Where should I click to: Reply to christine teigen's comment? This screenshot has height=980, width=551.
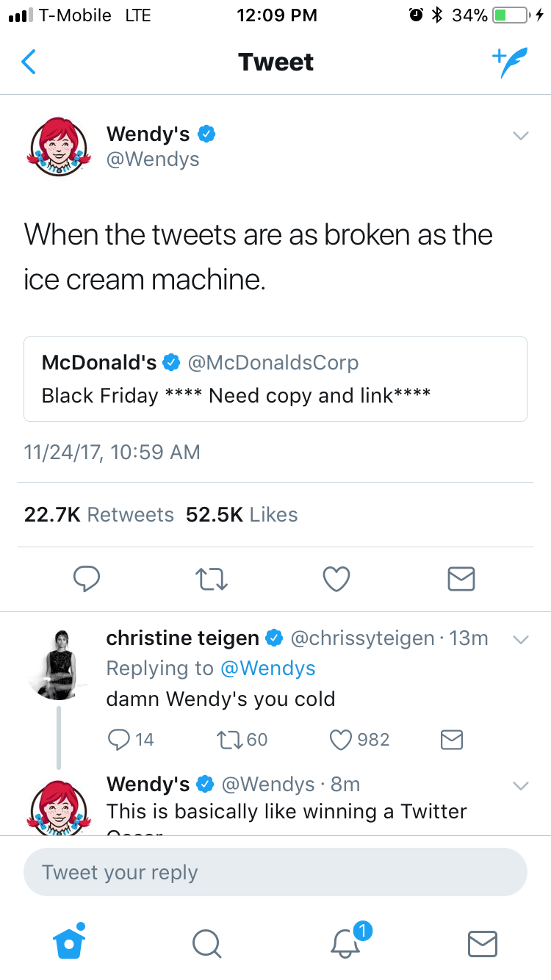tap(118, 739)
